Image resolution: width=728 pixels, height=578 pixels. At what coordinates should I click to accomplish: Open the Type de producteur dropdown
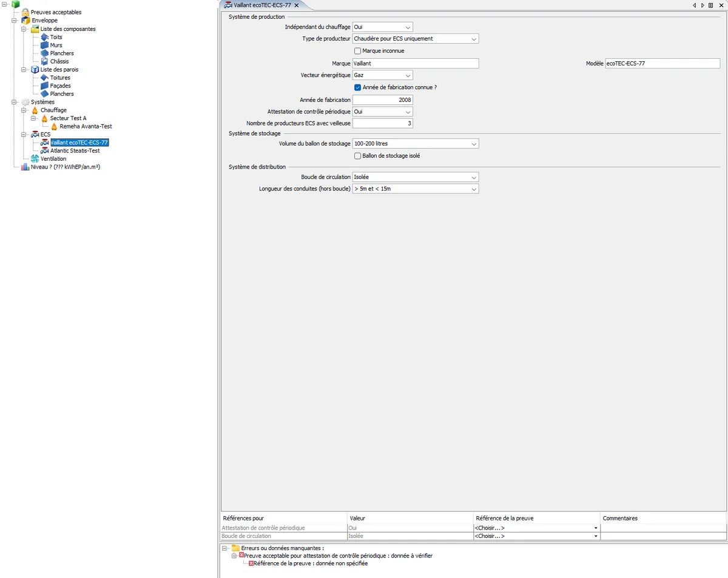tap(416, 39)
